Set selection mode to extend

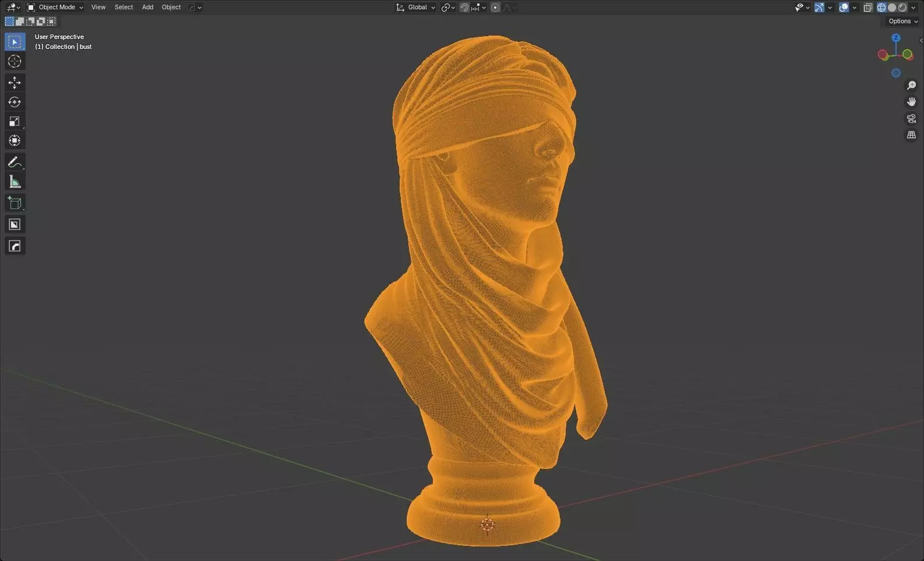(x=20, y=22)
